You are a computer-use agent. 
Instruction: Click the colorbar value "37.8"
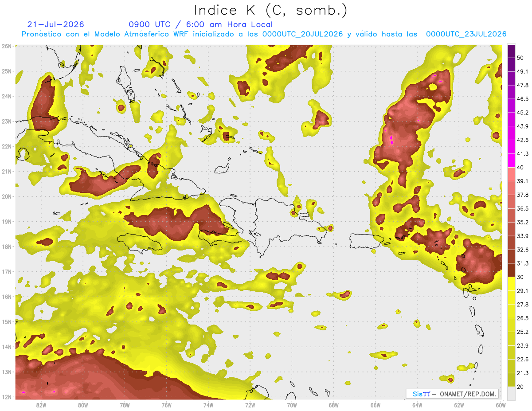(523, 195)
